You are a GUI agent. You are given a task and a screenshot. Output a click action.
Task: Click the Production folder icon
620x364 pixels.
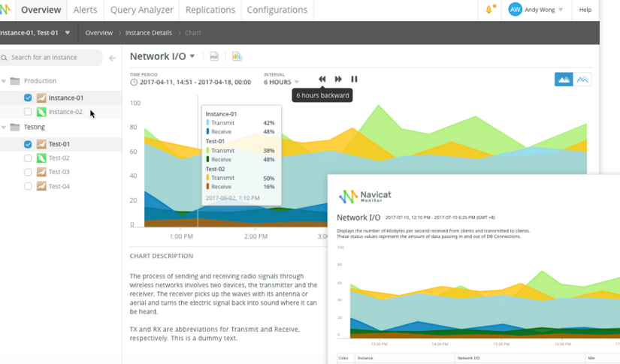point(15,81)
